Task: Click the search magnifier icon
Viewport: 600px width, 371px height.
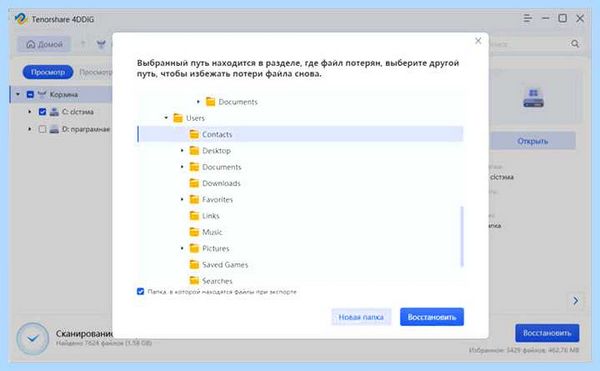Action: pos(575,44)
